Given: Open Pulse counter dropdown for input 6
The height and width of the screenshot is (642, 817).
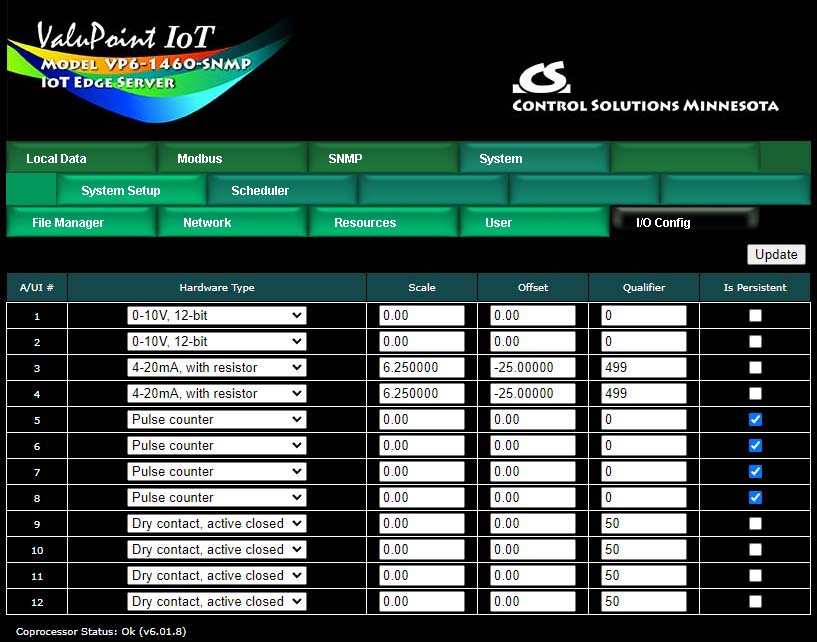Looking at the screenshot, I should coord(216,445).
